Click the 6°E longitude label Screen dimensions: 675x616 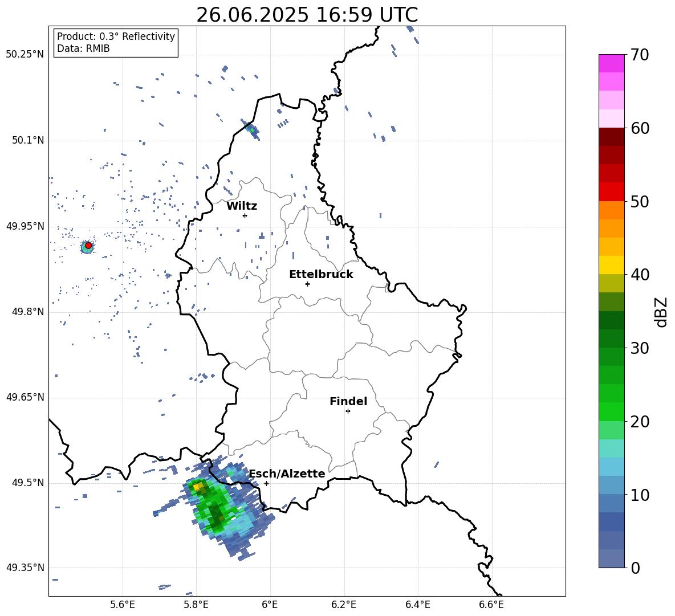point(270,605)
